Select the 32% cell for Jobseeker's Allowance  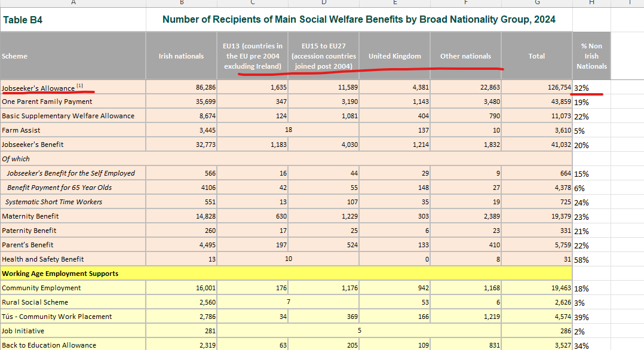click(x=591, y=87)
